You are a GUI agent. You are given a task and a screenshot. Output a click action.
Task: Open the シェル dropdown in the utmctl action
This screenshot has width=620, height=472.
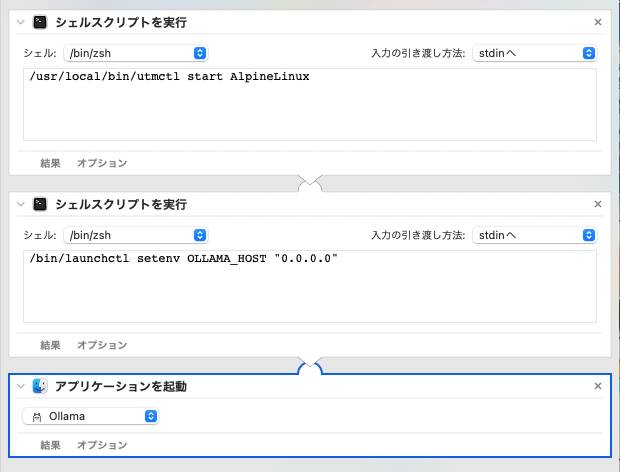pos(135,52)
